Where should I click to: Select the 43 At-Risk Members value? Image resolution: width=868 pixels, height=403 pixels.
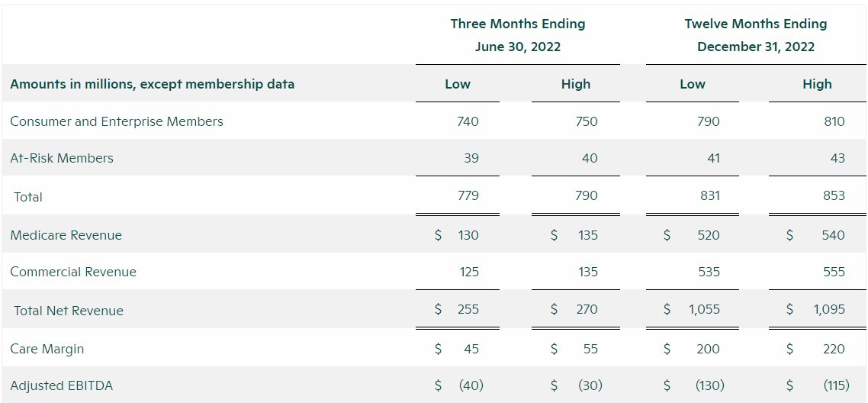[x=837, y=158]
